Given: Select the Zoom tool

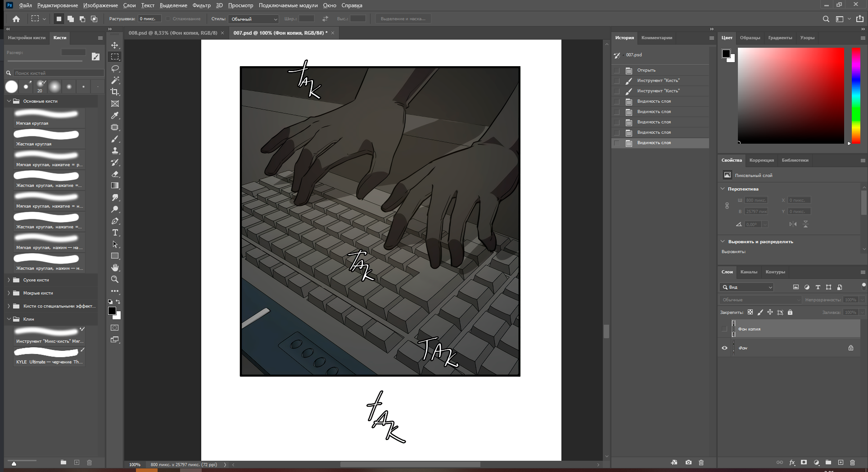Looking at the screenshot, I should (115, 279).
